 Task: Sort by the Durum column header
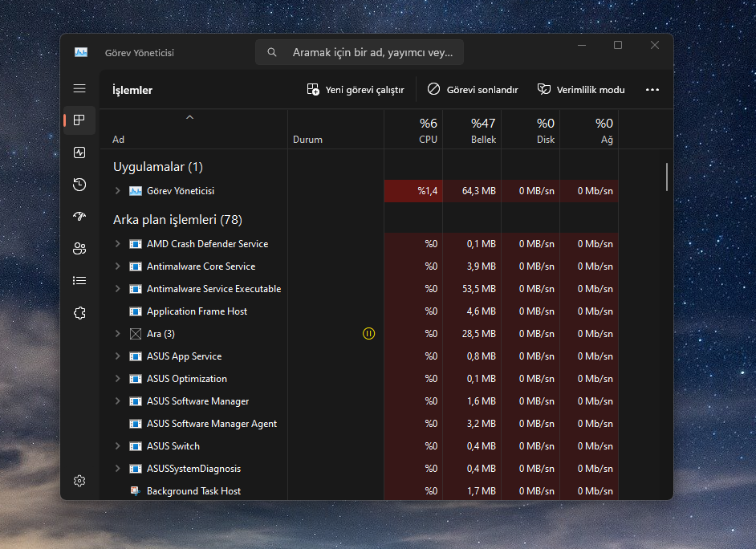[336, 130]
